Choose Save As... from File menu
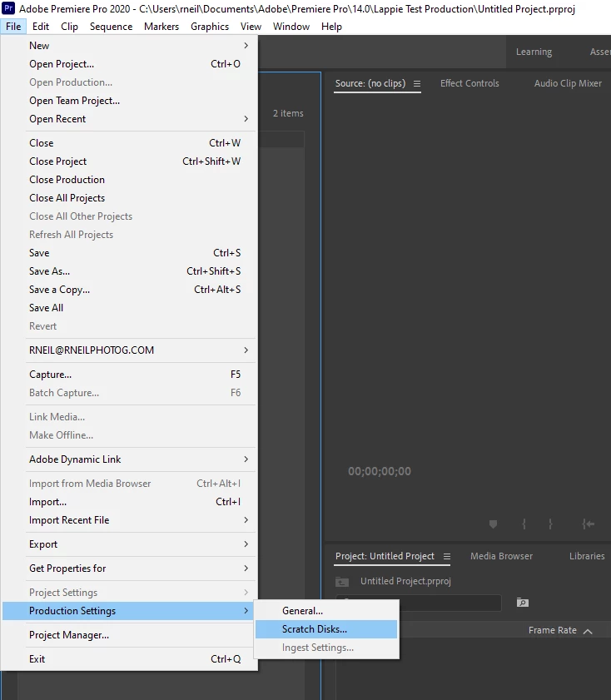Screen dimensions: 611x700 pos(129,271)
